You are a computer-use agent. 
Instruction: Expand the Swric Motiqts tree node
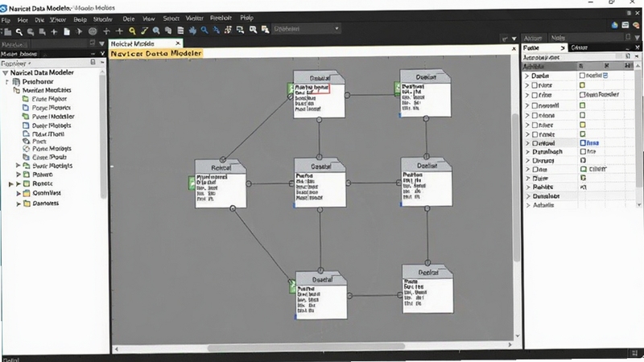coord(18,166)
